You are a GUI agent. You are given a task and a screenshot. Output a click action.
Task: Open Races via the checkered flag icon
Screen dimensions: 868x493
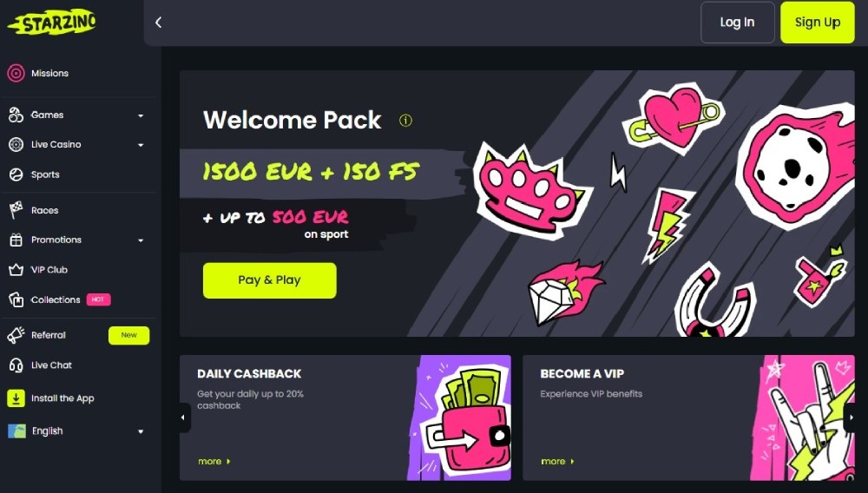16,210
